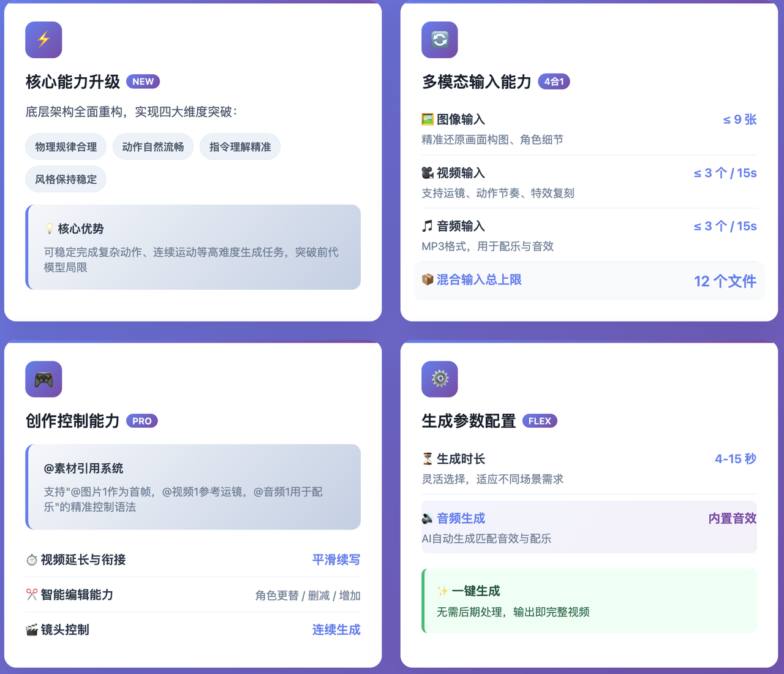
Task: Toggle the 物理规律合理 tag
Action: (x=66, y=146)
